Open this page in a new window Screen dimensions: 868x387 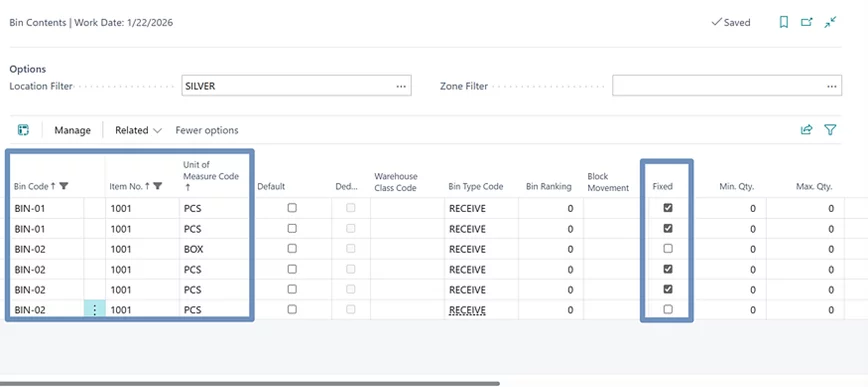[x=807, y=23]
